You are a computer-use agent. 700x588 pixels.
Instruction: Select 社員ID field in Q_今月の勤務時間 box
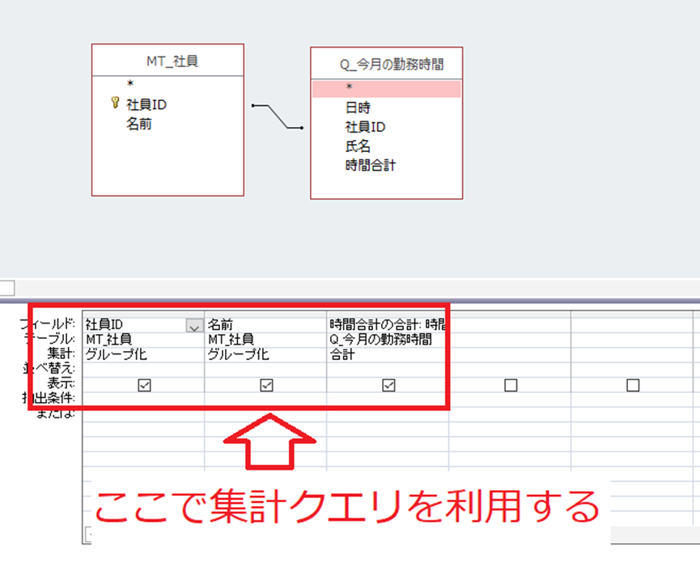[x=365, y=127]
